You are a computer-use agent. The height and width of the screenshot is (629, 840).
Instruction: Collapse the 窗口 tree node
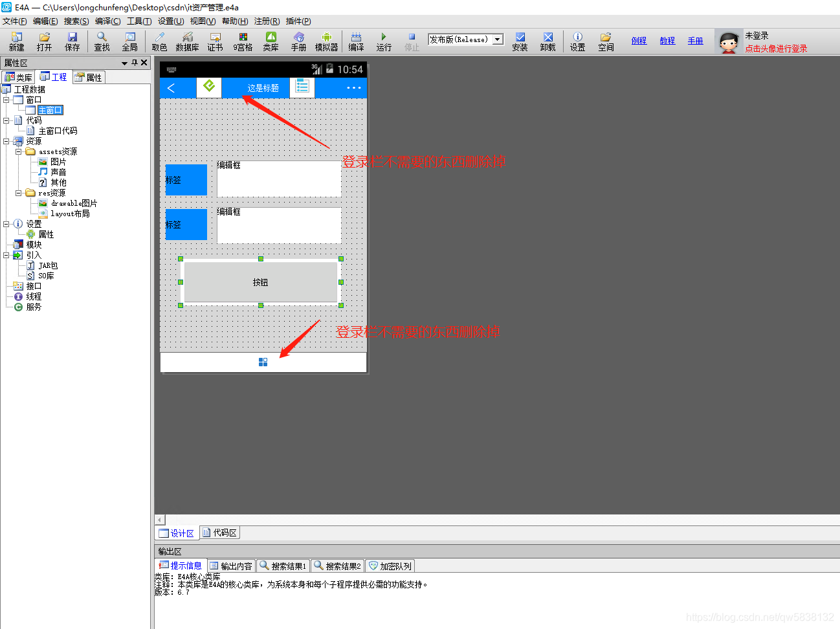(x=6, y=100)
